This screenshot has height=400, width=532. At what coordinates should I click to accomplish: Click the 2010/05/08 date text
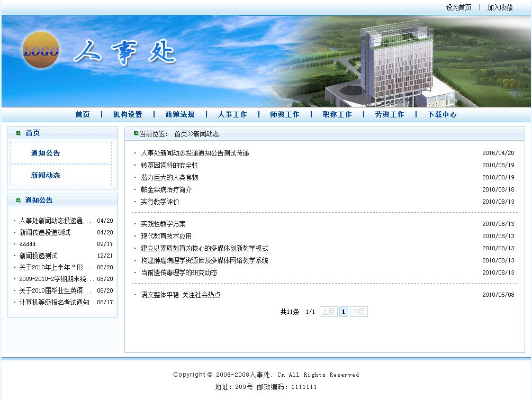(x=498, y=295)
